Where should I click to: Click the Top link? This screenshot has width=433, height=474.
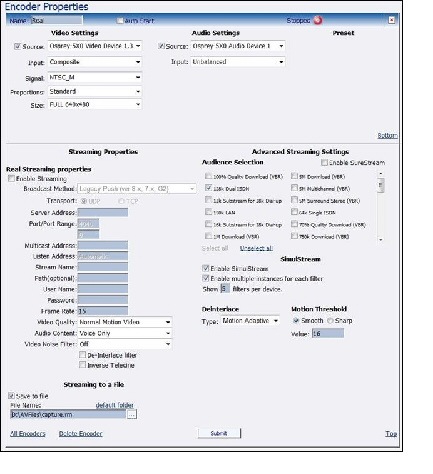[x=391, y=433]
